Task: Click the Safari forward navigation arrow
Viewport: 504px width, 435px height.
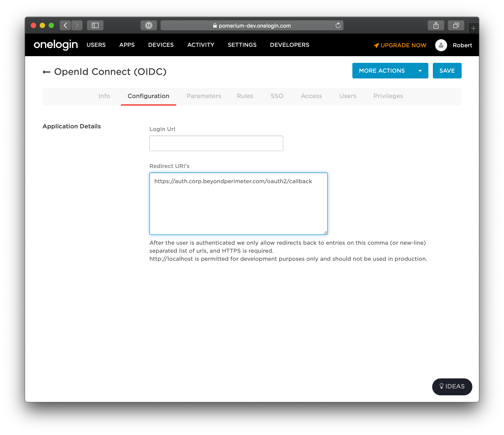Action: [77, 25]
